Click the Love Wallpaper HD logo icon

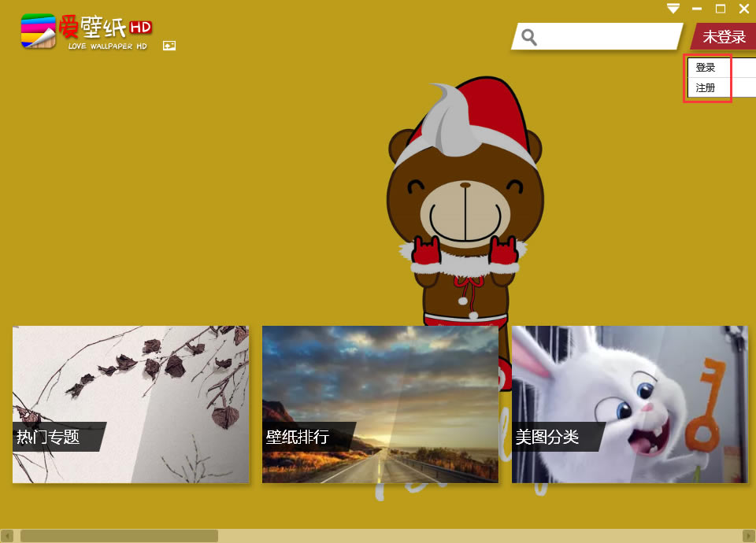click(39, 31)
